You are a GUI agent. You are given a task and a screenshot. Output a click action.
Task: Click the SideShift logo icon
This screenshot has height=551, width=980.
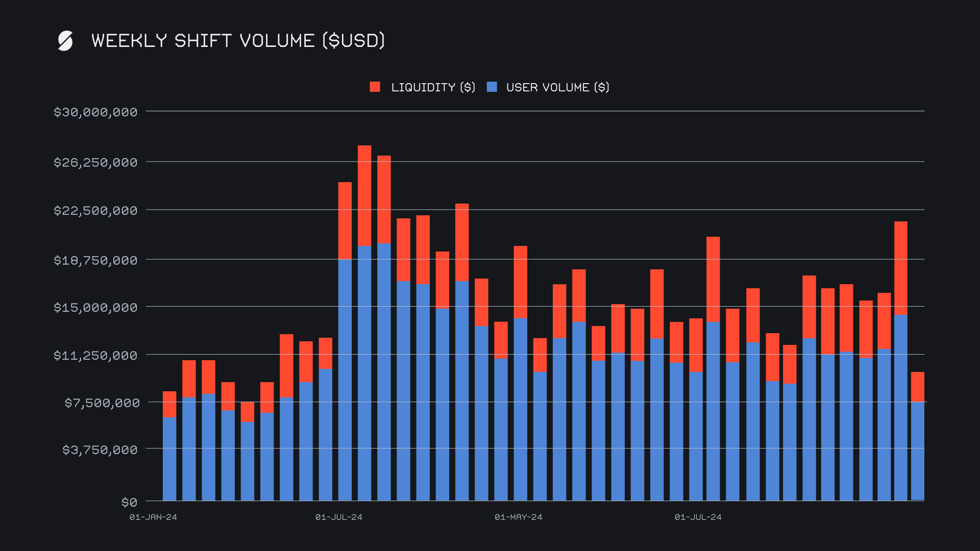pyautogui.click(x=65, y=41)
